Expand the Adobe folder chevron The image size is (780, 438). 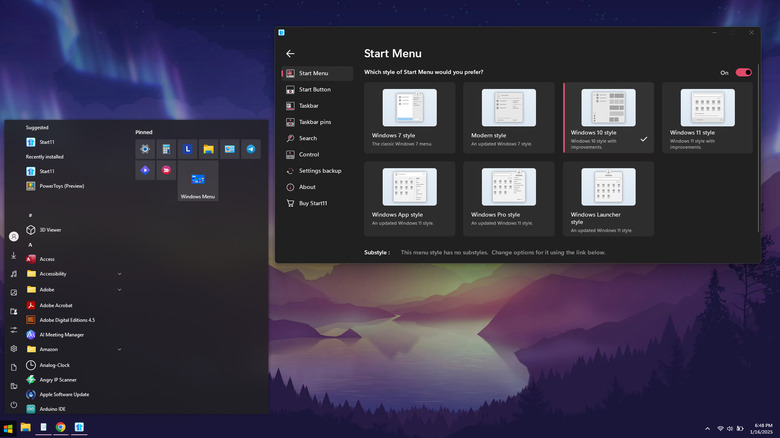(x=120, y=289)
